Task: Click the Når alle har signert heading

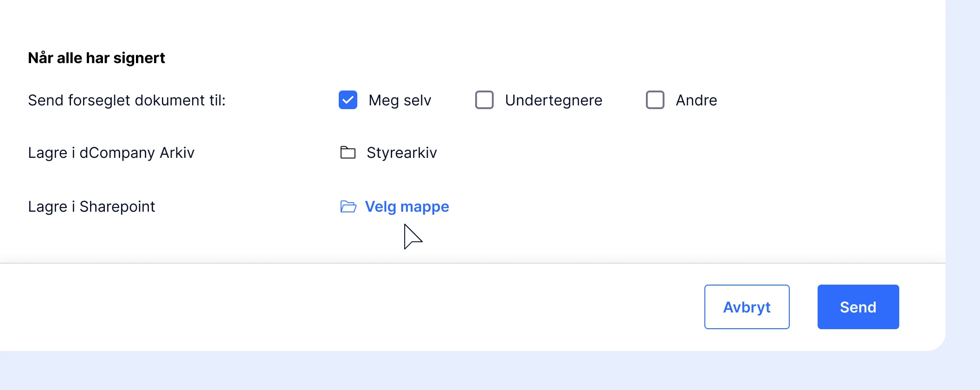Action: click(97, 58)
